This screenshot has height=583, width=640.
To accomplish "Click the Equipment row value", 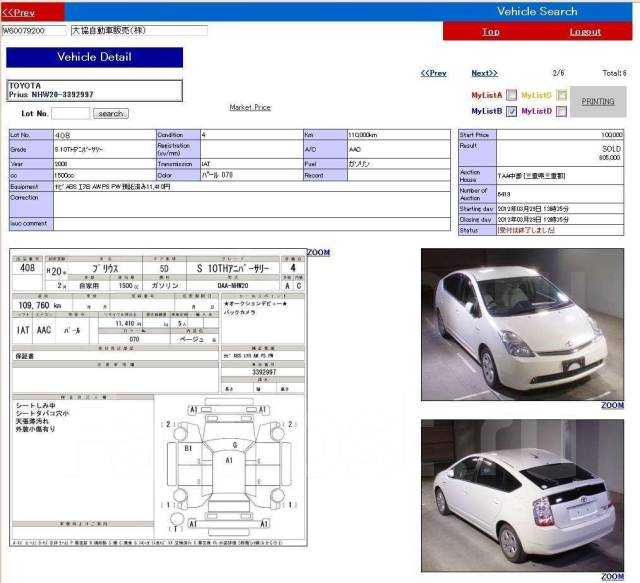I will coord(252,187).
